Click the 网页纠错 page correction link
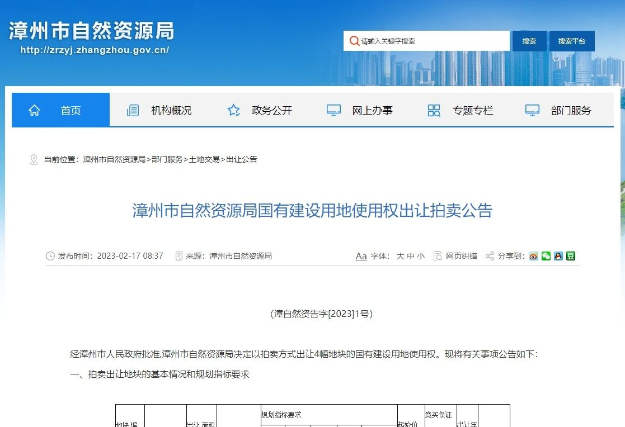This screenshot has height=427, width=625. [x=461, y=256]
